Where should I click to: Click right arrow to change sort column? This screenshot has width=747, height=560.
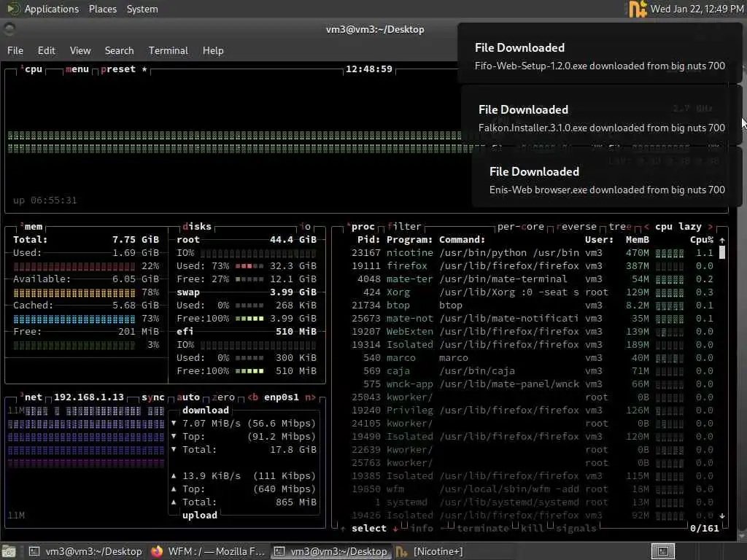(711, 227)
